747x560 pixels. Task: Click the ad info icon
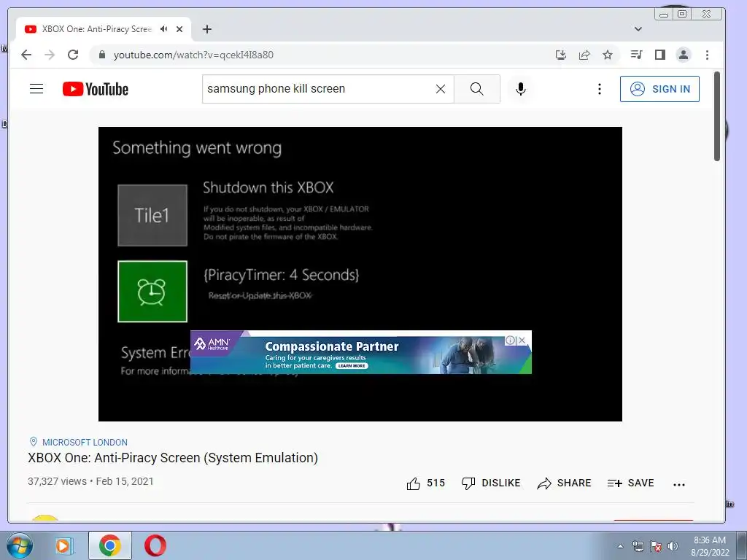(x=510, y=340)
